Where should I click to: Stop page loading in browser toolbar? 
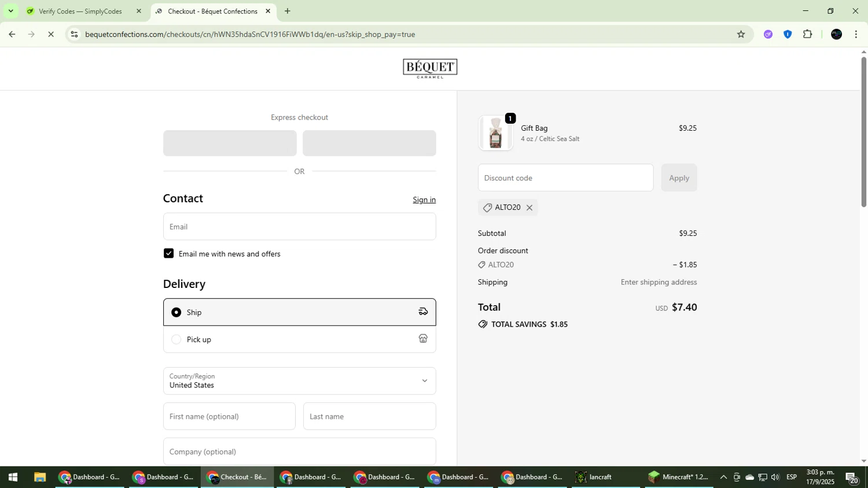click(x=51, y=35)
